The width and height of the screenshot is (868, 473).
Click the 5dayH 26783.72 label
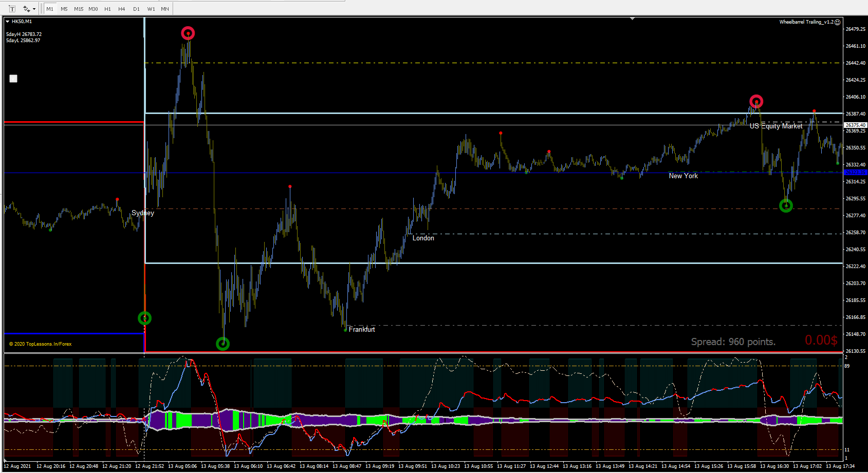coord(24,34)
